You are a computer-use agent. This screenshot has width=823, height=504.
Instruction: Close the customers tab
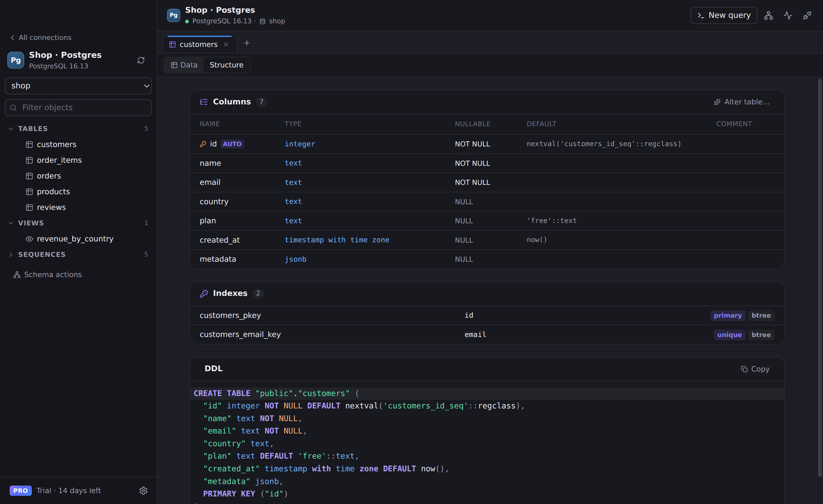(x=226, y=44)
